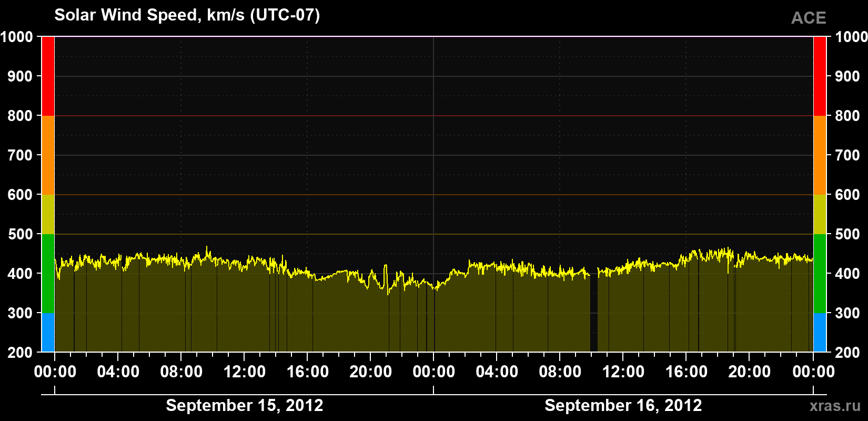Viewport: 868px width, 421px height.
Task: Click the "900" label on the left axis
Action: (21, 76)
